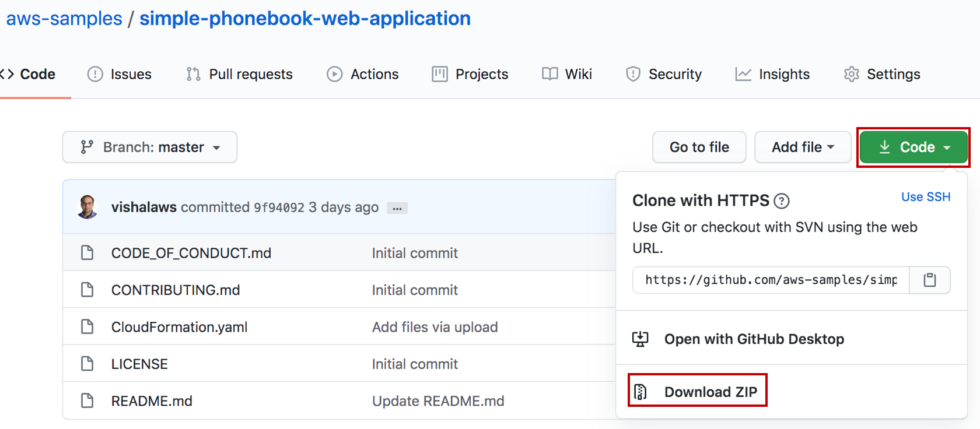Expand the commit message ellipsis button
The width and height of the screenshot is (980, 429).
coord(397,208)
